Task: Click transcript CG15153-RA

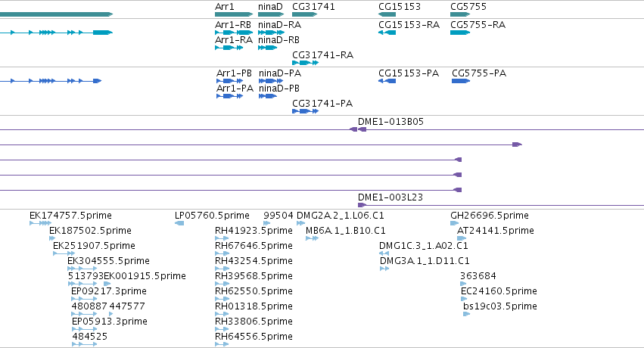Action: pos(409,25)
